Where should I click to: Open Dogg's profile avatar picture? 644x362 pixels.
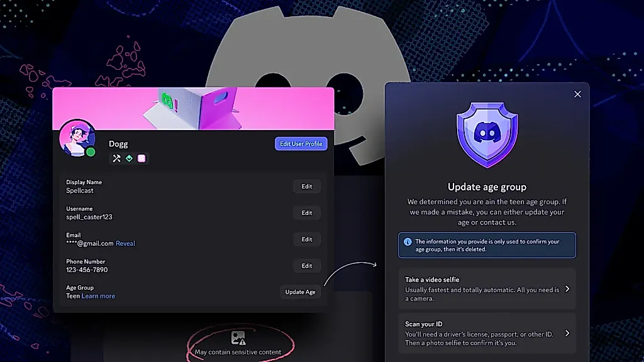77,138
